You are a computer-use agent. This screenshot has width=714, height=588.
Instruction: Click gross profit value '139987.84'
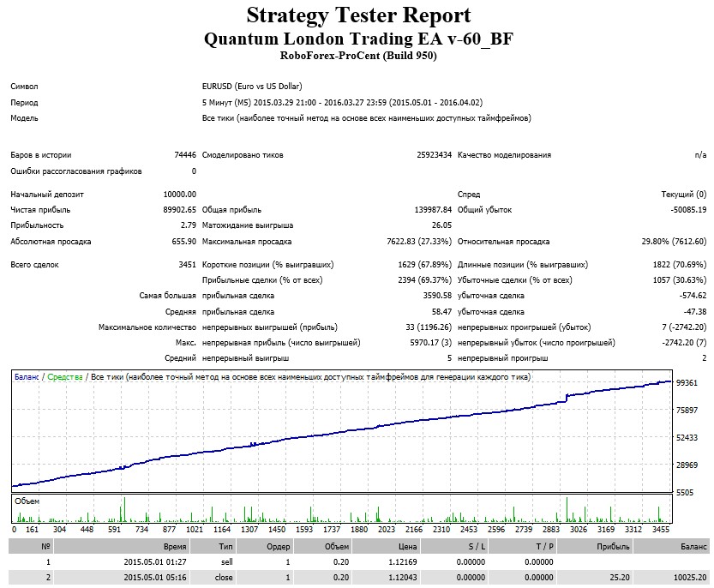(433, 210)
